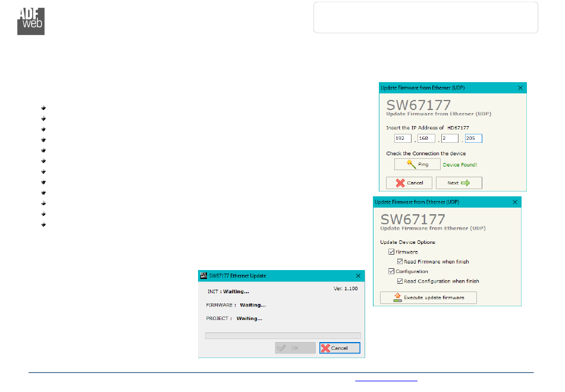The image size is (565, 392).
Task: Click the Update Device Options label
Action: [407, 242]
